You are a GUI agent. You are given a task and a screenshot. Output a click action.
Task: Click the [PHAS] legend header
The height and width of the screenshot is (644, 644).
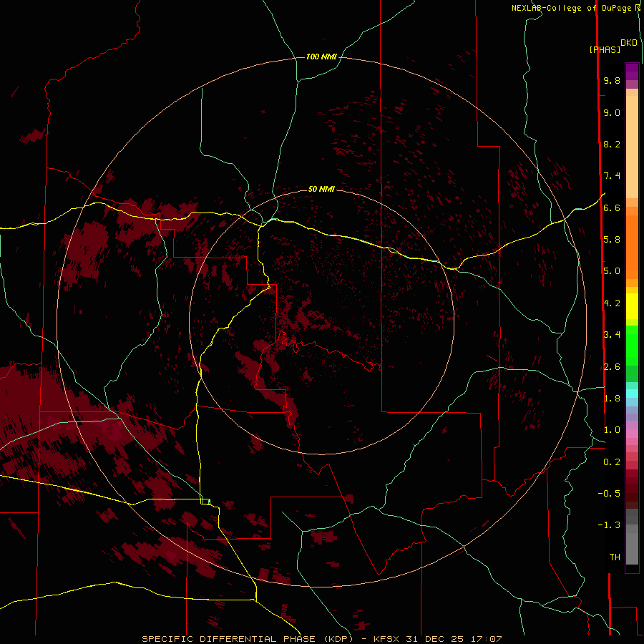pos(605,50)
